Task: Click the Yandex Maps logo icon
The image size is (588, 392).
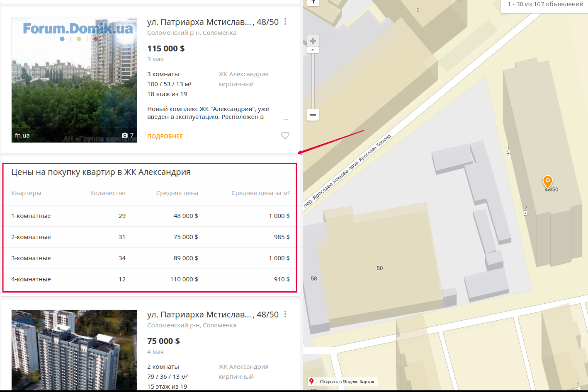Action: (311, 382)
